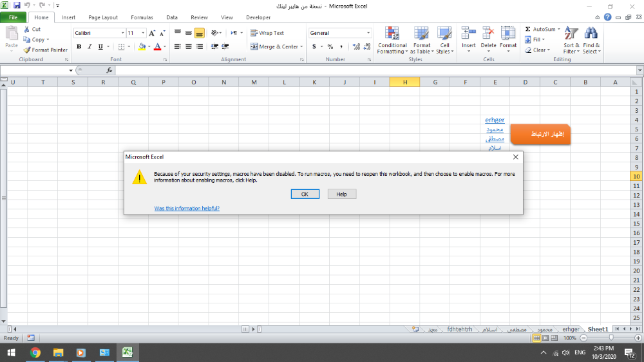Align text left

point(178,46)
